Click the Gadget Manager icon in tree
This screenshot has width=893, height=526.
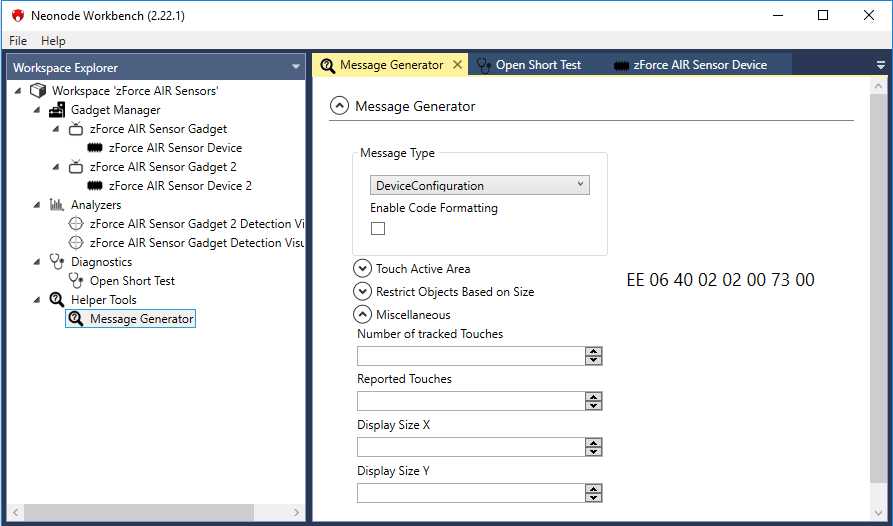point(57,110)
